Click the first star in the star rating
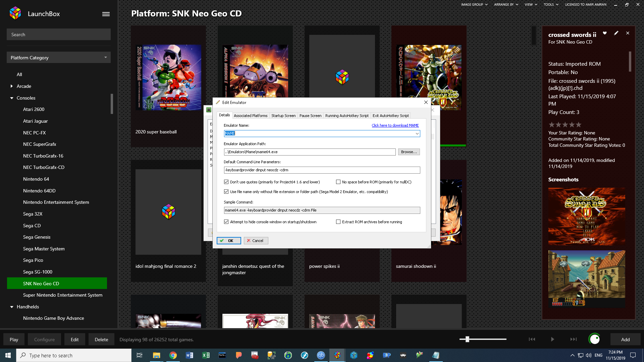This screenshot has width=644, height=362. 551,125
